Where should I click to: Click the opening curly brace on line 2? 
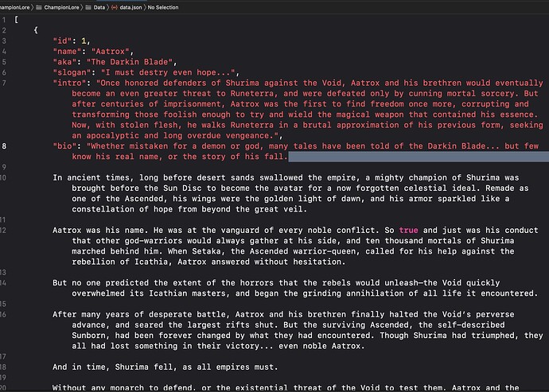(36, 30)
